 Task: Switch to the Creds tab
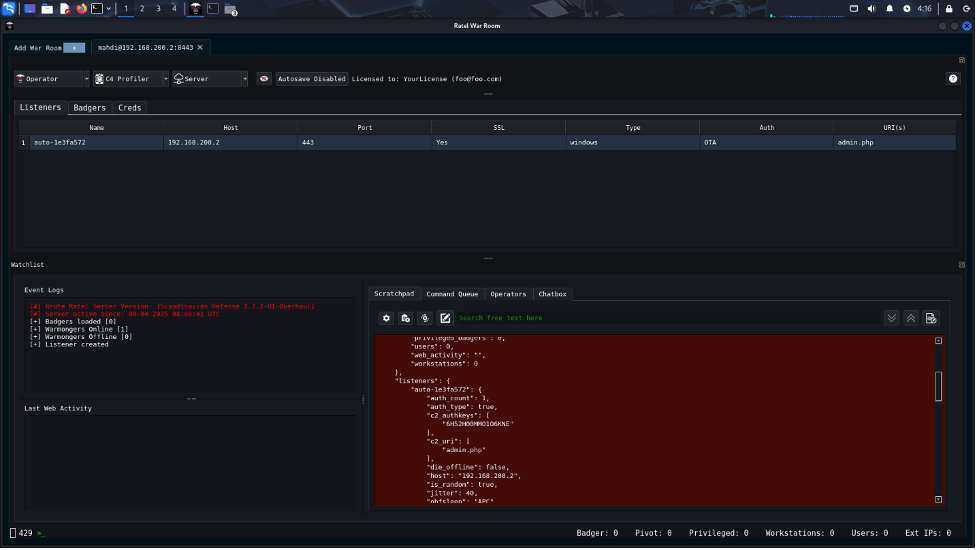[130, 108]
